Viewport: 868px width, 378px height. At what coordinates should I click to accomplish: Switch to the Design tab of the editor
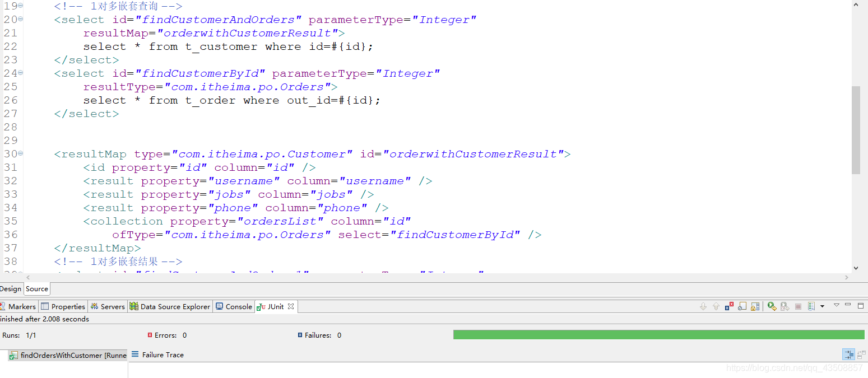point(10,288)
